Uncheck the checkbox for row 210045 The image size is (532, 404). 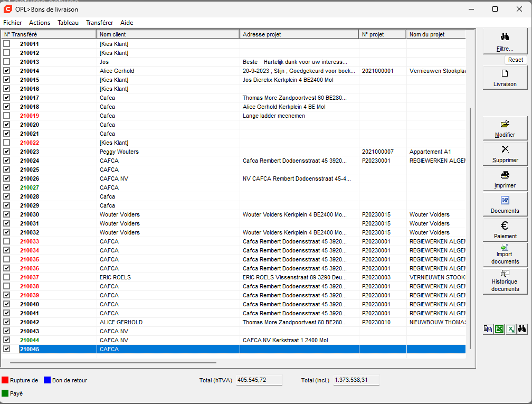click(7, 349)
